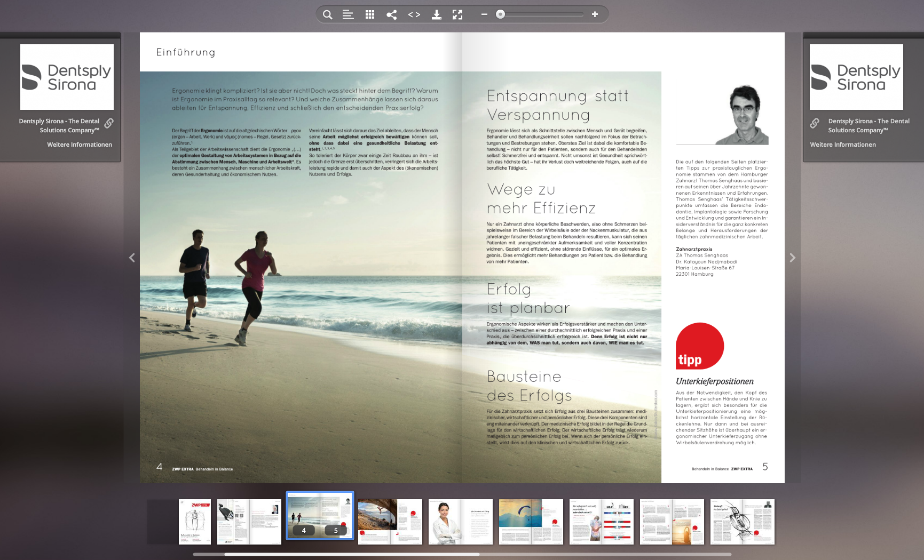This screenshot has width=924, height=560.
Task: Open the second spread thumbnail
Action: point(249,522)
